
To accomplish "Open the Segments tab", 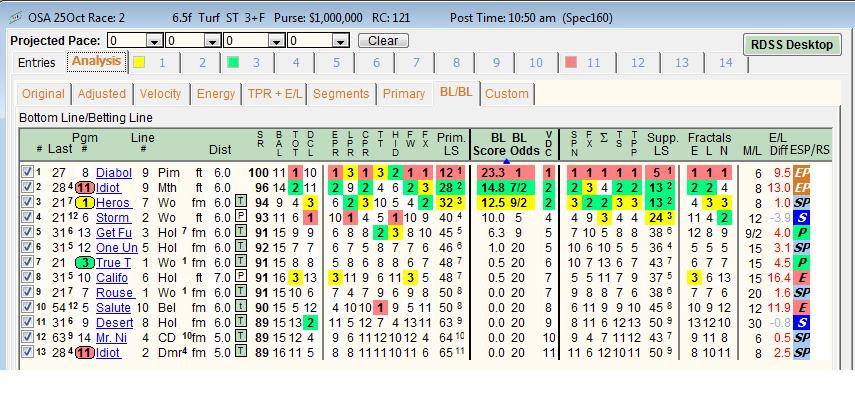I will click(341, 94).
